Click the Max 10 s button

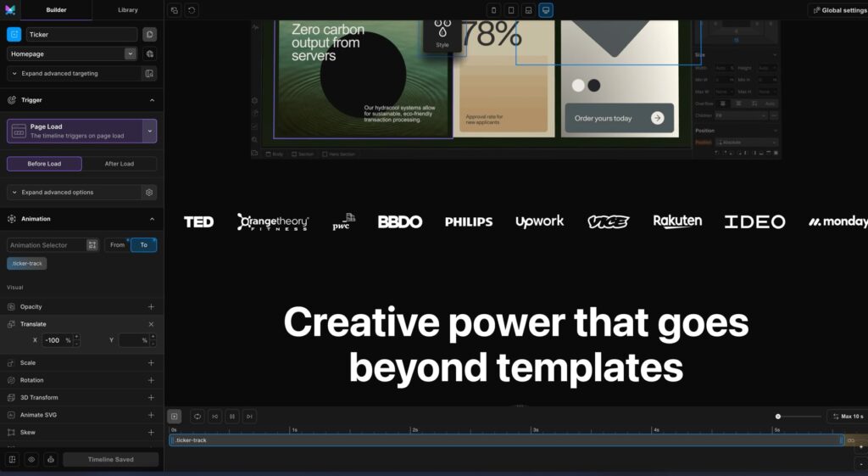click(x=848, y=416)
